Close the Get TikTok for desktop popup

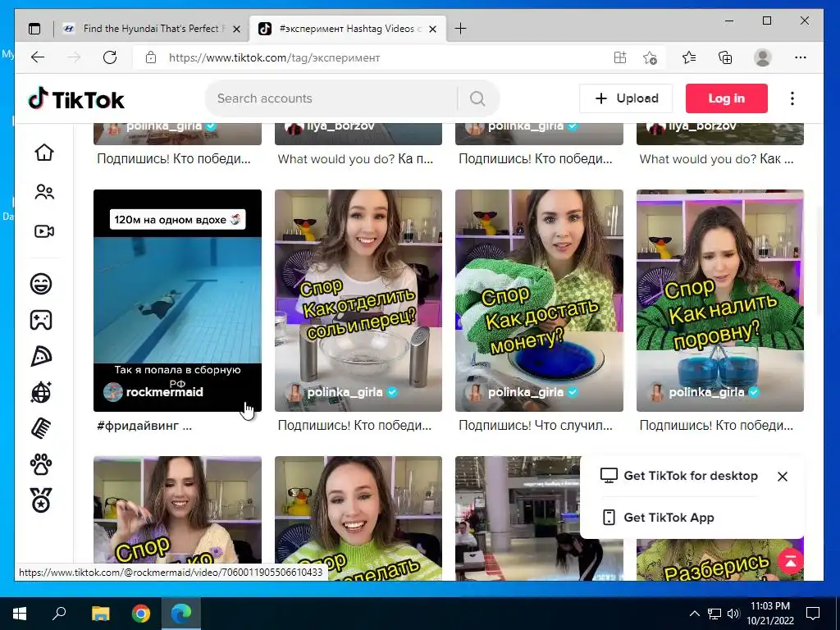click(782, 477)
